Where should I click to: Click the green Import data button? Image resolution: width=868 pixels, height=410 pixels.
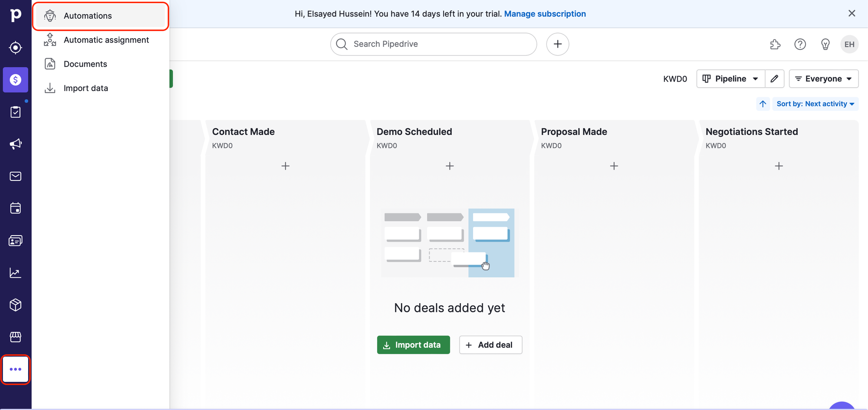click(413, 345)
